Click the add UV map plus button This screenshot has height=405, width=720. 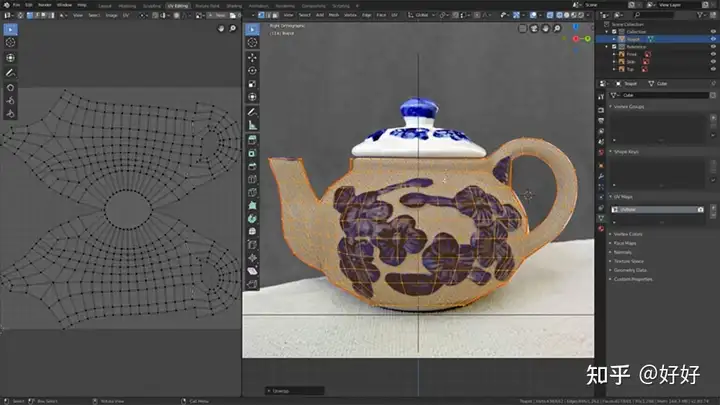click(713, 207)
